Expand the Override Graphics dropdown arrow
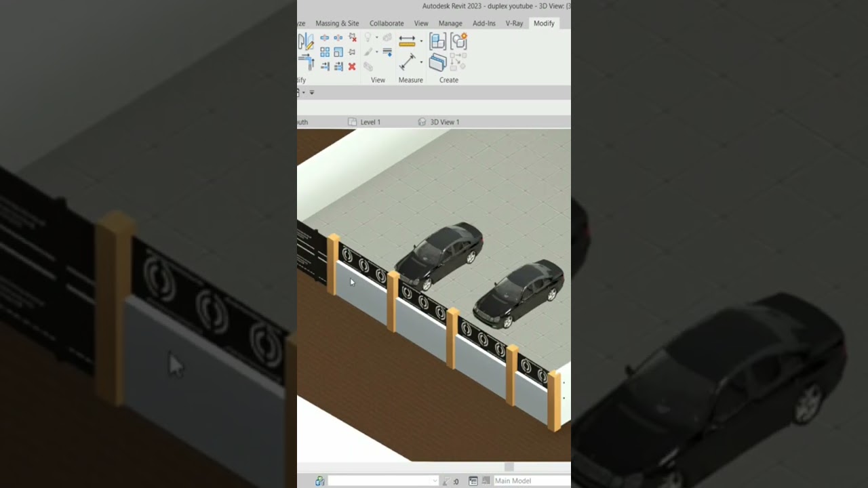The height and width of the screenshot is (488, 868). [x=377, y=52]
